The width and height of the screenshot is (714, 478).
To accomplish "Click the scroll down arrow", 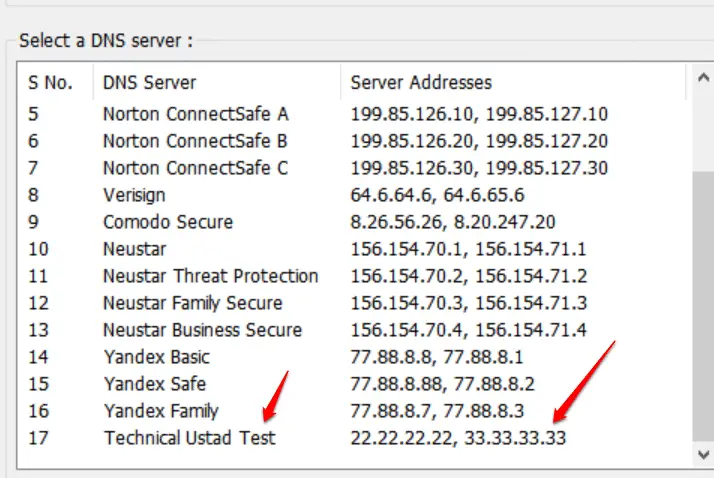I will point(703,454).
